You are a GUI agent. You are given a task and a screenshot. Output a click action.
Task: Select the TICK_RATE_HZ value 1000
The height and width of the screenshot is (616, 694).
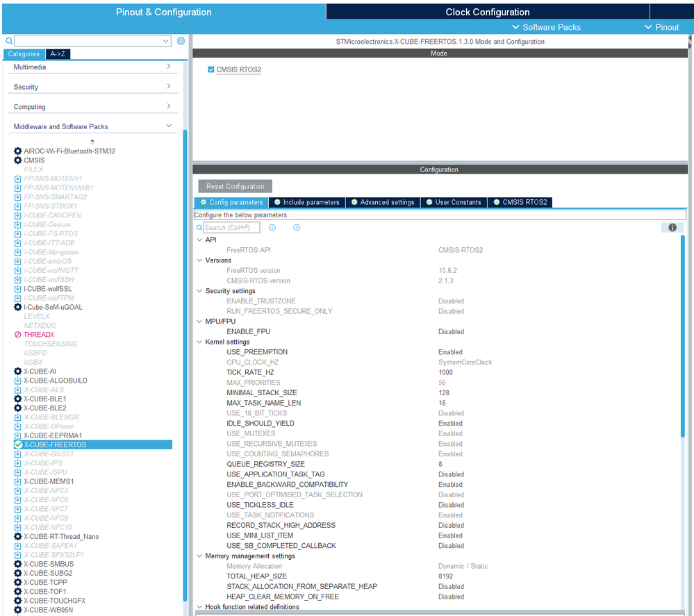(x=445, y=372)
